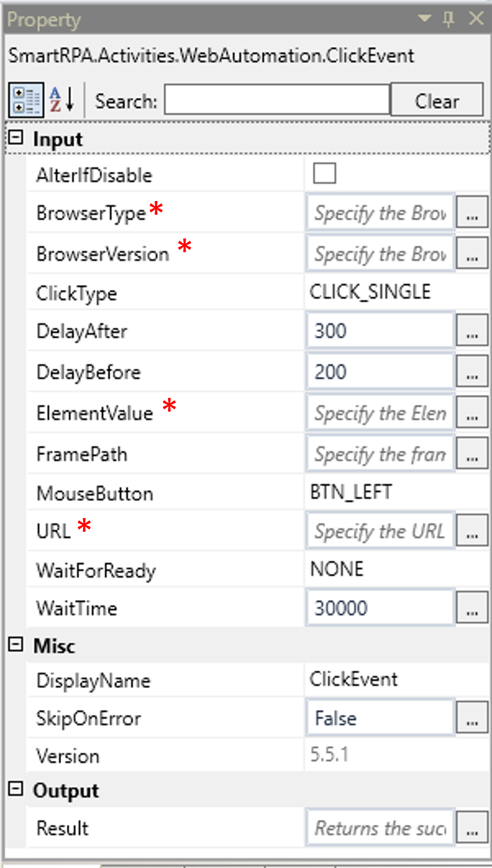Screen dimensions: 492x868
Task: Collapse the Input section
Action: (16, 138)
